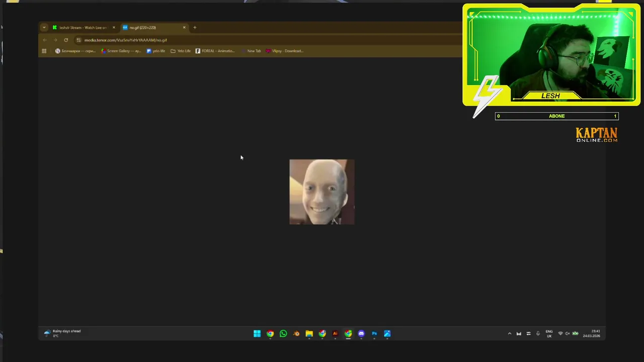Open the Windows Start menu
The width and height of the screenshot is (644, 362).
click(257, 333)
